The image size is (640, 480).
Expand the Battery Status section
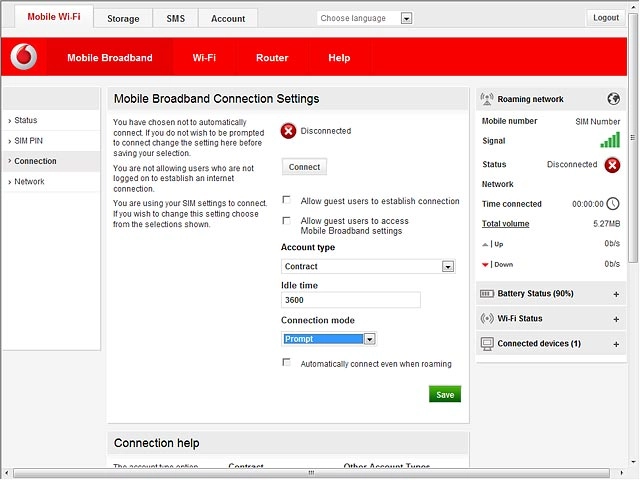pyautogui.click(x=616, y=294)
